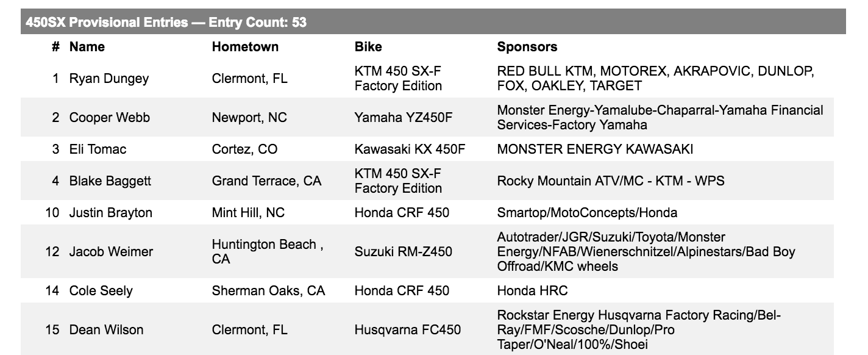The image size is (868, 355).
Task: Select rider name Ryan Dungey
Action: (x=109, y=79)
